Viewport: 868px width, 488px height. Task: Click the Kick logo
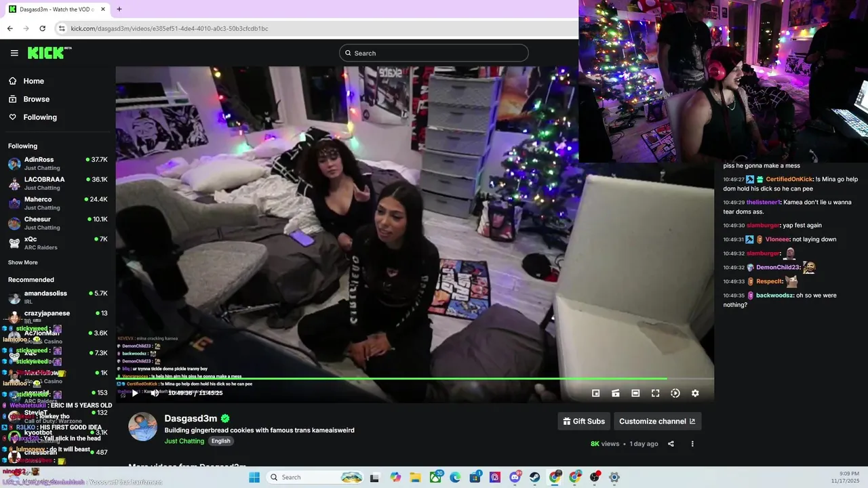click(x=50, y=53)
